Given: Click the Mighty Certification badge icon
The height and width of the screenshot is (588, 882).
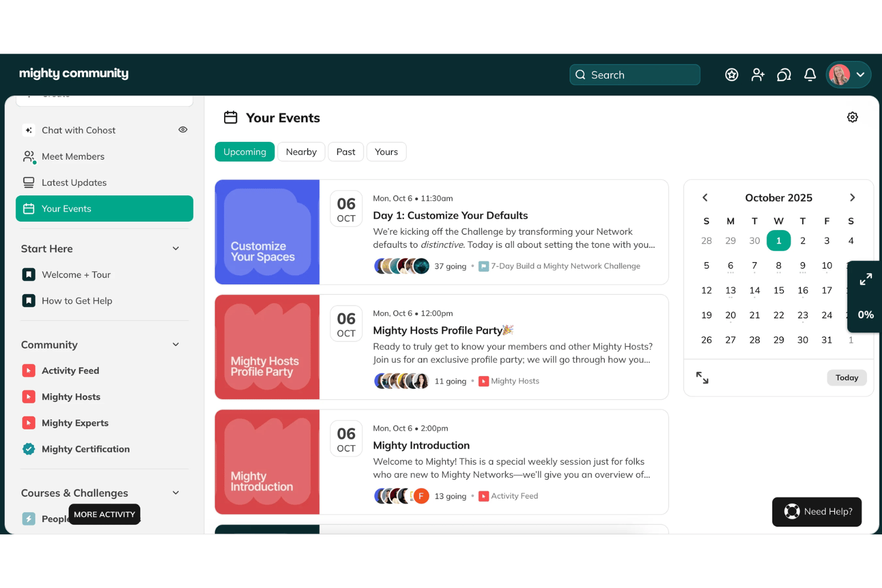Looking at the screenshot, I should coord(29,449).
